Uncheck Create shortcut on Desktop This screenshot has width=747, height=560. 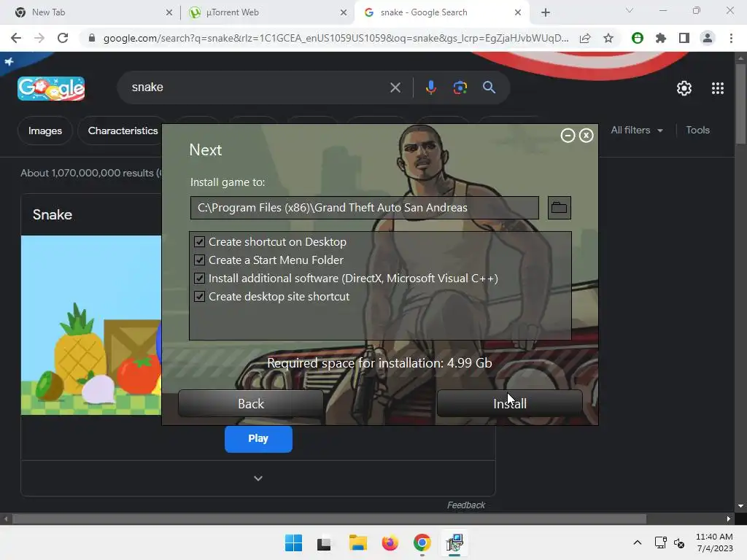(x=200, y=242)
